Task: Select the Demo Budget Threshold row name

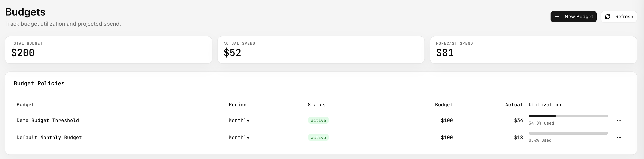Action: click(48, 121)
